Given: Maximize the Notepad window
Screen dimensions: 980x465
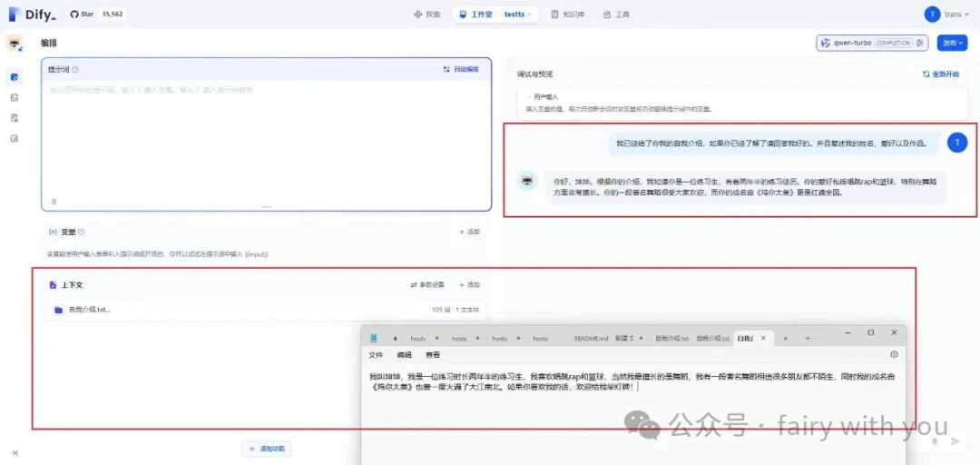Looking at the screenshot, I should (x=870, y=332).
